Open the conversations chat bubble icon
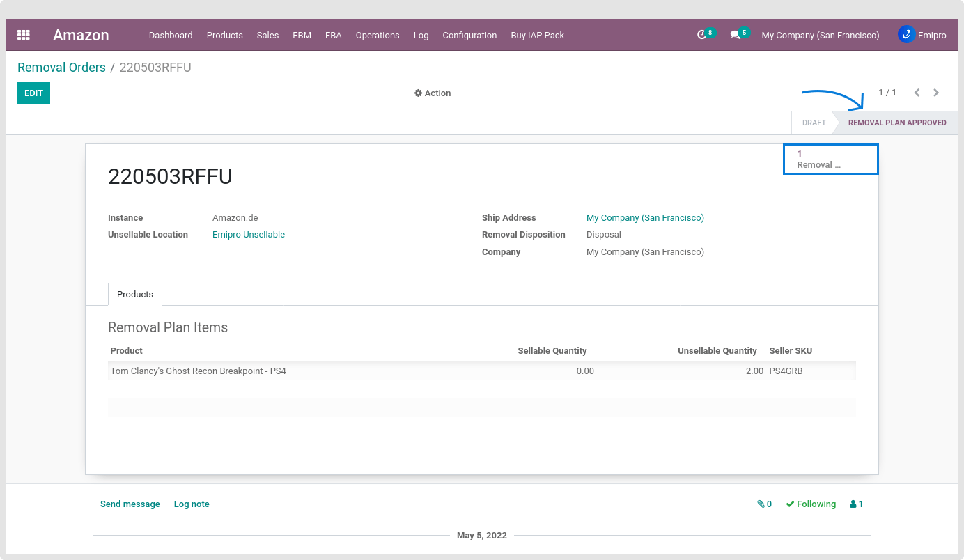The width and height of the screenshot is (964, 560). tap(735, 35)
